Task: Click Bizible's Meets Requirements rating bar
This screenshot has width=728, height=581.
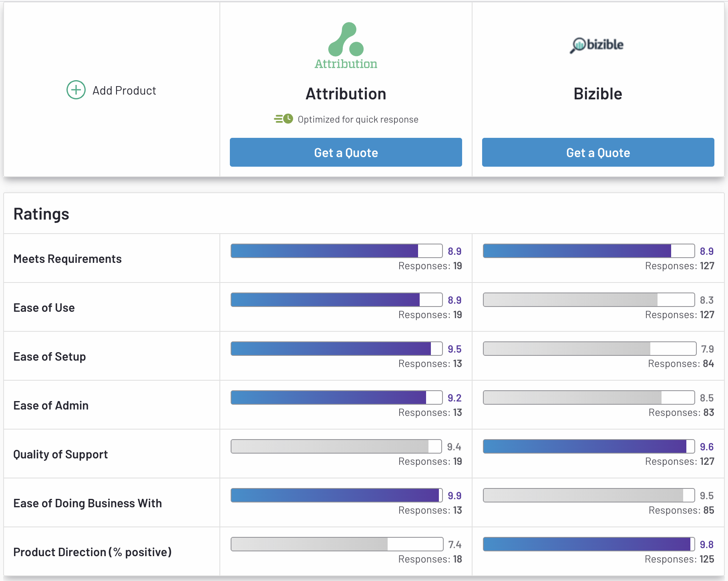Action: click(x=589, y=251)
